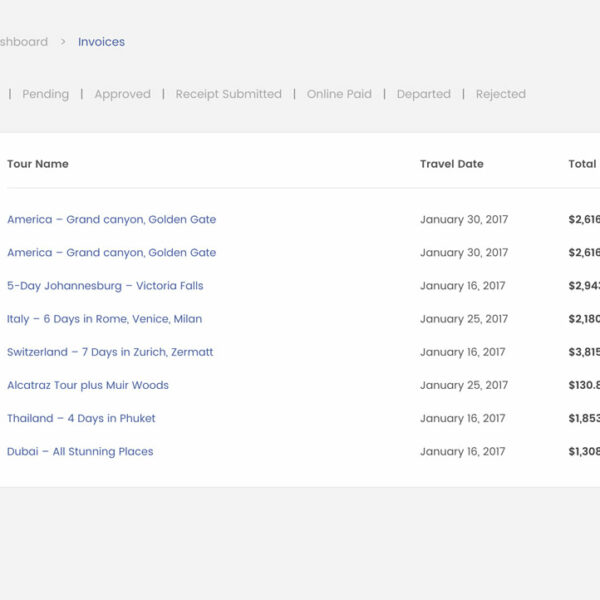This screenshot has height=600, width=600.
Task: Click the travel date in the Alcatraz Tour row
Action: tap(463, 385)
